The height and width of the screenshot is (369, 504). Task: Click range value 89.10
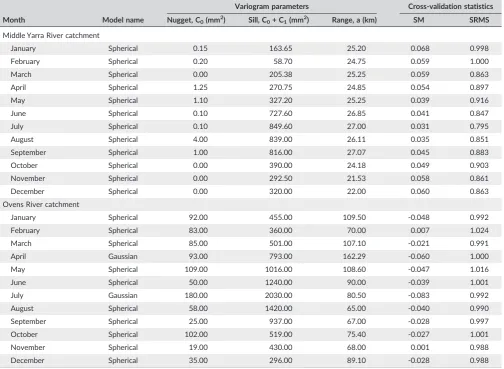[x=356, y=360]
